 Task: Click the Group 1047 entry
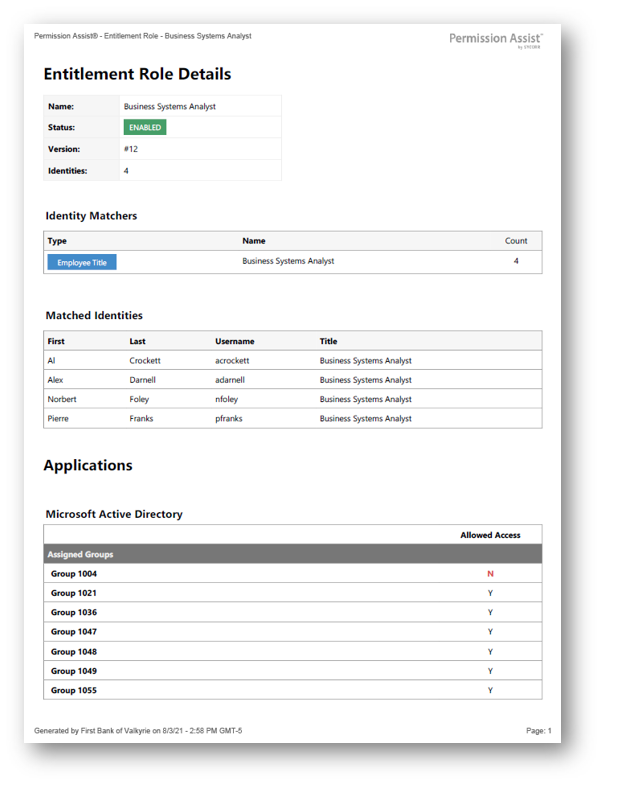coord(74,632)
